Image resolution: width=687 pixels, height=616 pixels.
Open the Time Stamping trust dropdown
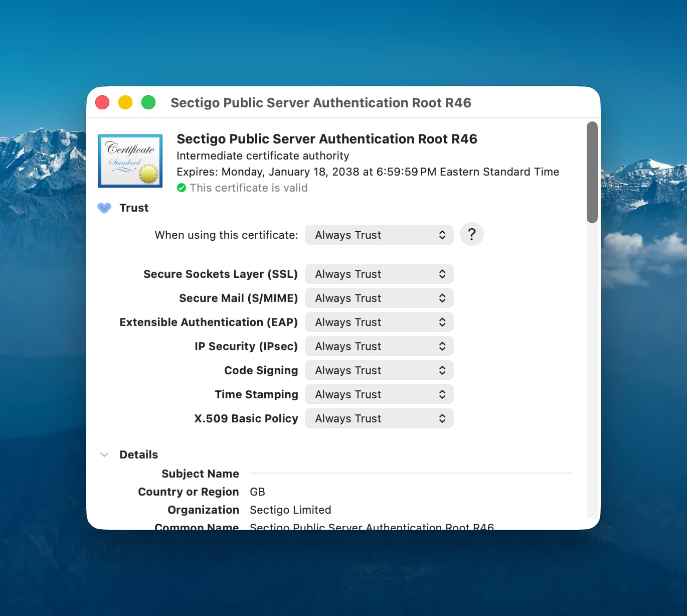pyautogui.click(x=379, y=394)
